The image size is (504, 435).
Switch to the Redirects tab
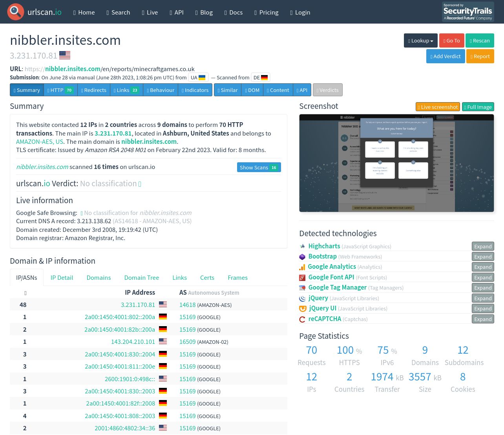pyautogui.click(x=93, y=90)
